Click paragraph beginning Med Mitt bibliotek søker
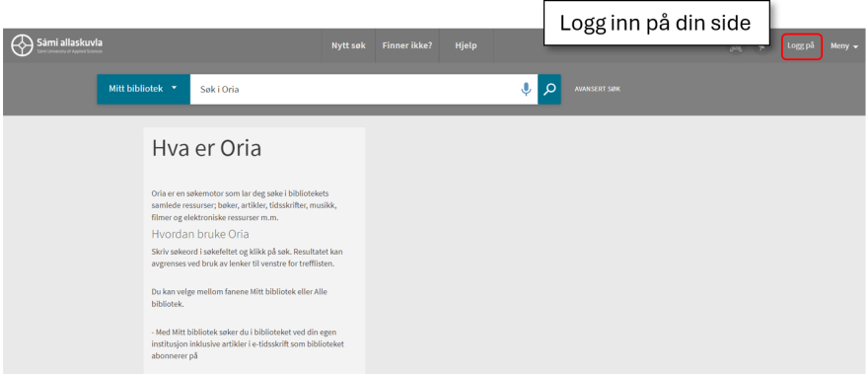 tap(248, 343)
